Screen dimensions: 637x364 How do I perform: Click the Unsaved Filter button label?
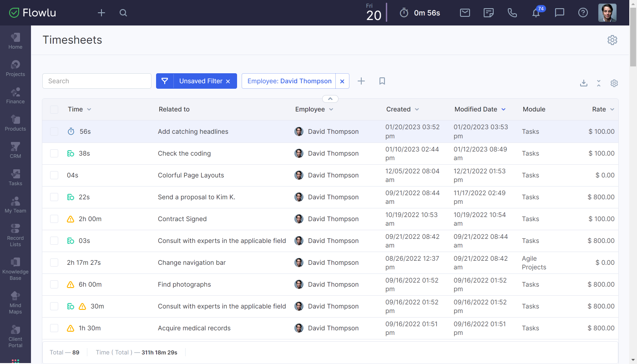pos(201,81)
